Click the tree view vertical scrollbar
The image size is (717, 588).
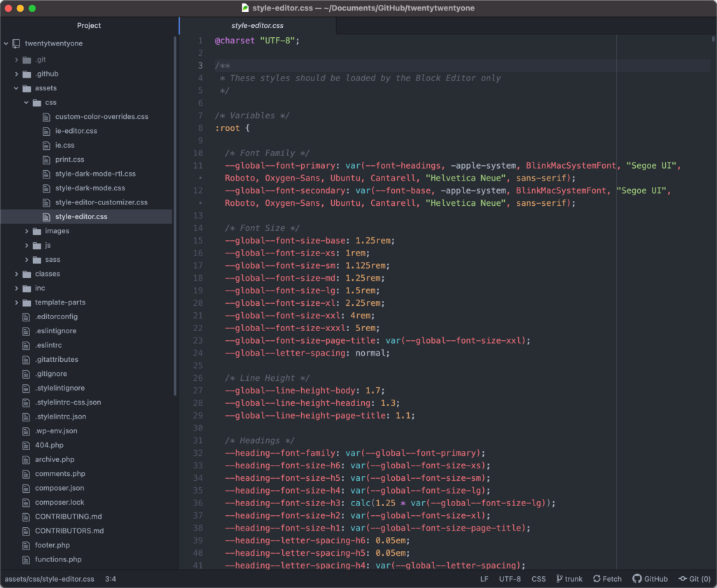pos(174,215)
